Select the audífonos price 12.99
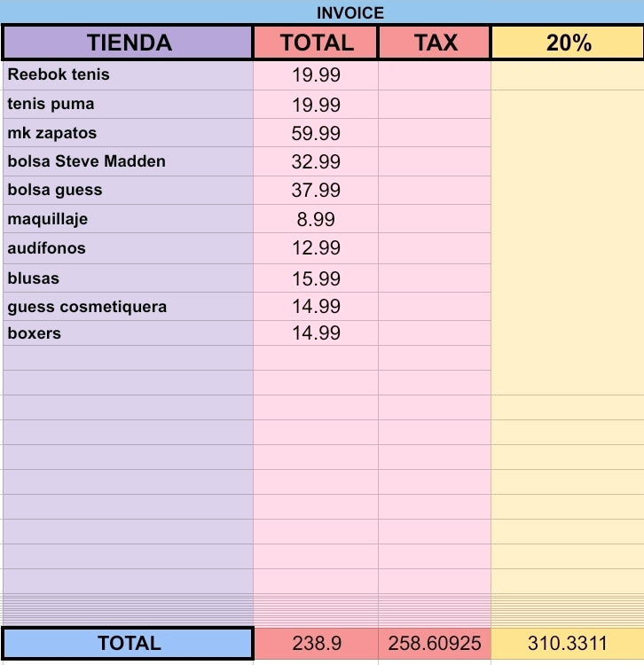 pos(316,248)
